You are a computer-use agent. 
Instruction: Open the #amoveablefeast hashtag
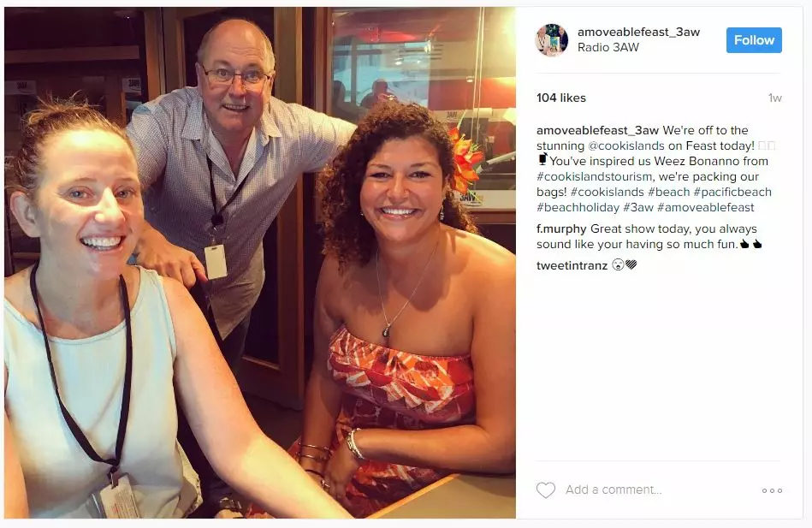(705, 207)
